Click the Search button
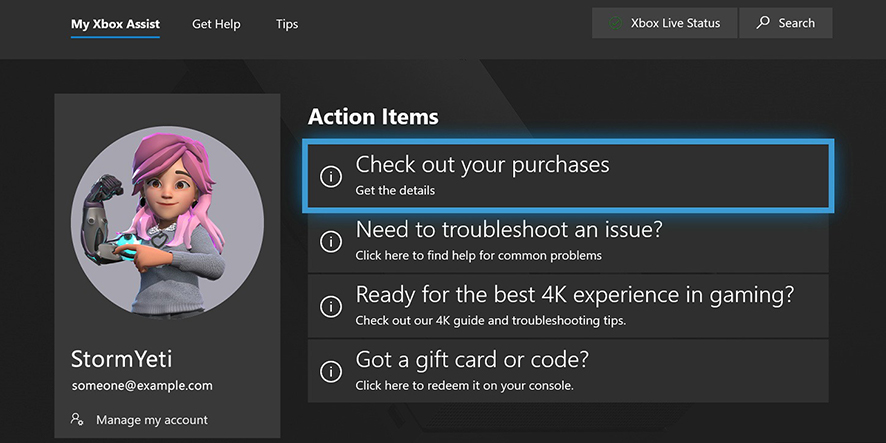This screenshot has width=886, height=443. (785, 23)
